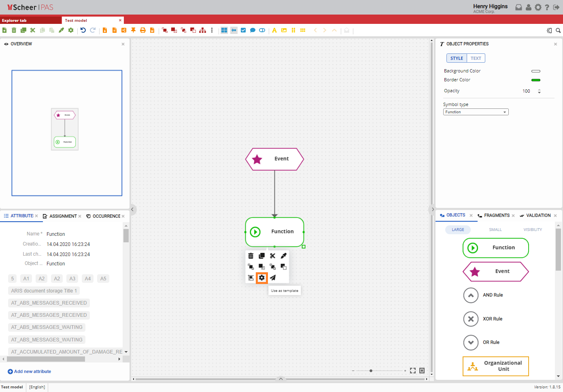This screenshot has height=392, width=563.
Task: Switch to the Test model tab
Action: 92,20
